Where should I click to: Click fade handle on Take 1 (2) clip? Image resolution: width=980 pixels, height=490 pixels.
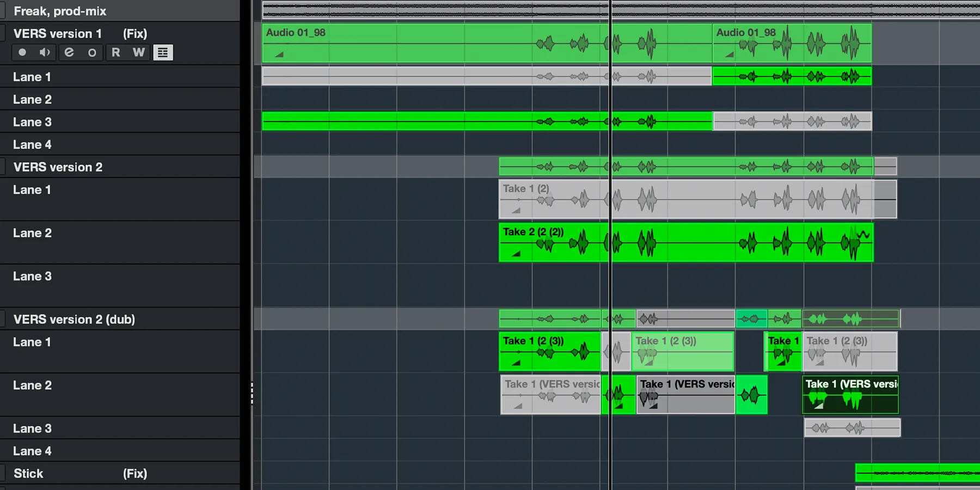pos(516,210)
